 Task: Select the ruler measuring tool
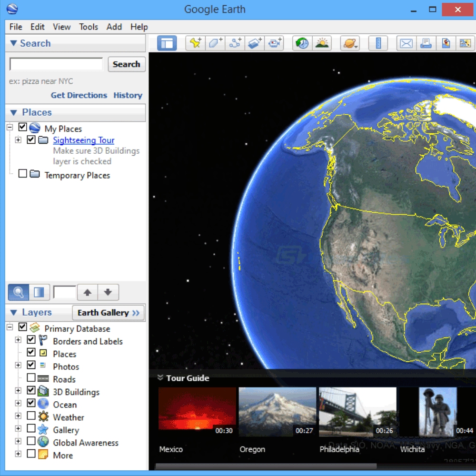pyautogui.click(x=378, y=43)
